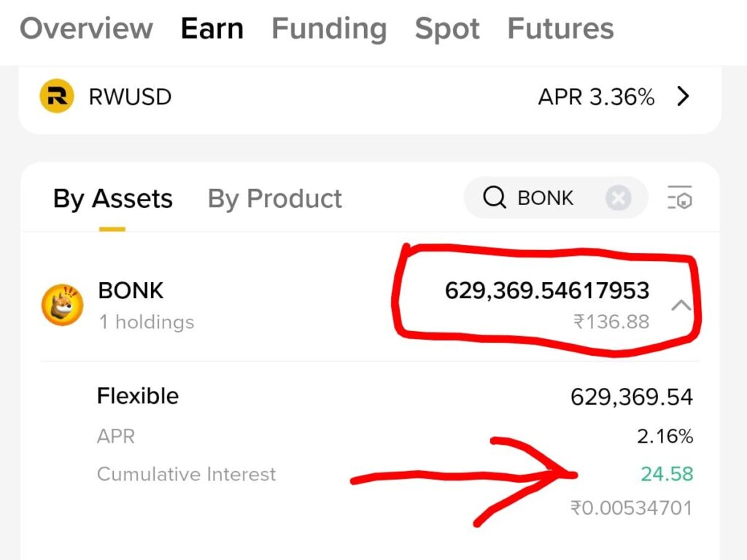Click the green cumulative interest 24.58

667,474
